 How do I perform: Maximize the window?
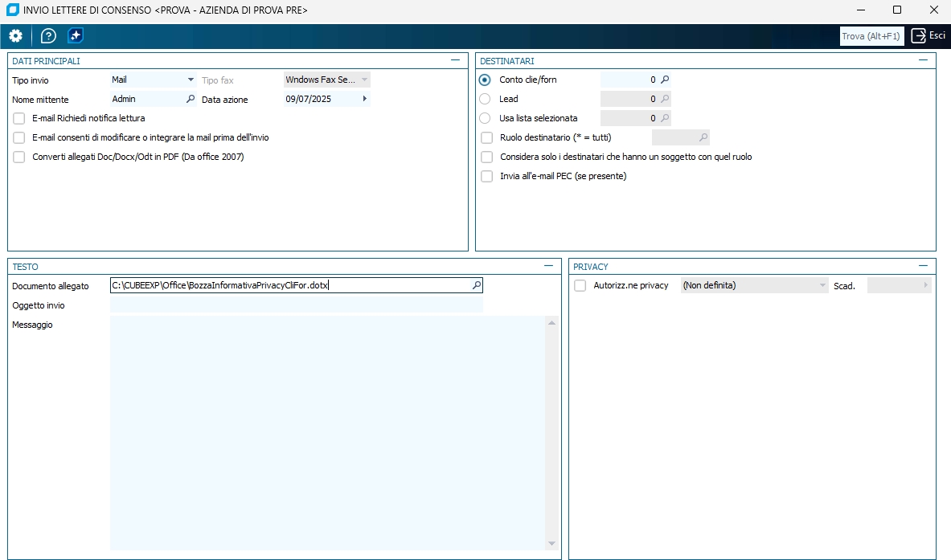pos(897,10)
